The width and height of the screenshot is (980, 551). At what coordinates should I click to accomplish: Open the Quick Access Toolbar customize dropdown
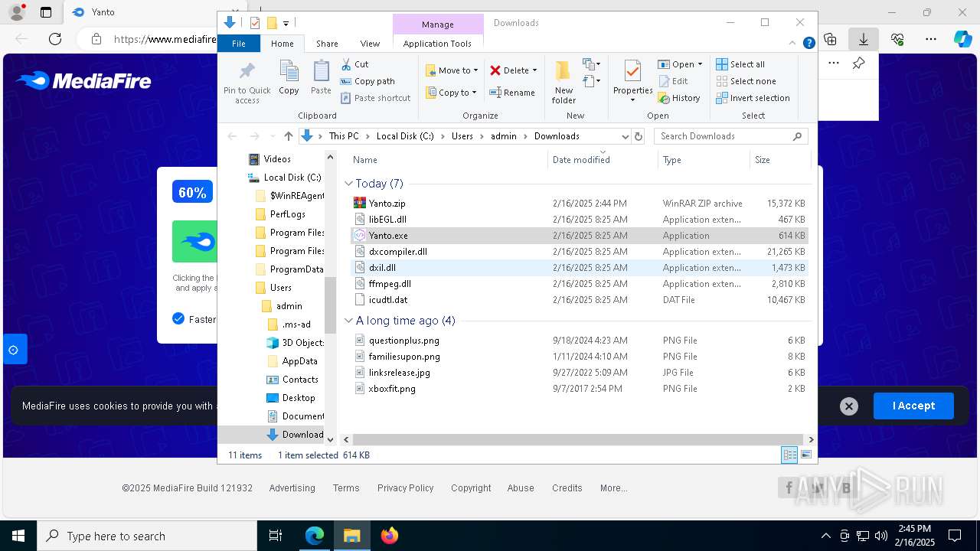click(x=286, y=23)
